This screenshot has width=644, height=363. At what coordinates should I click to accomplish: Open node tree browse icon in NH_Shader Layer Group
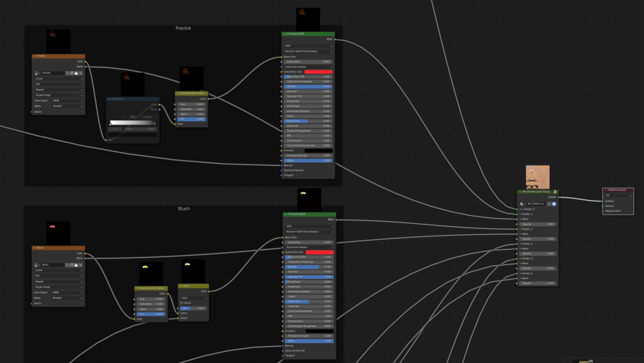[523, 204]
